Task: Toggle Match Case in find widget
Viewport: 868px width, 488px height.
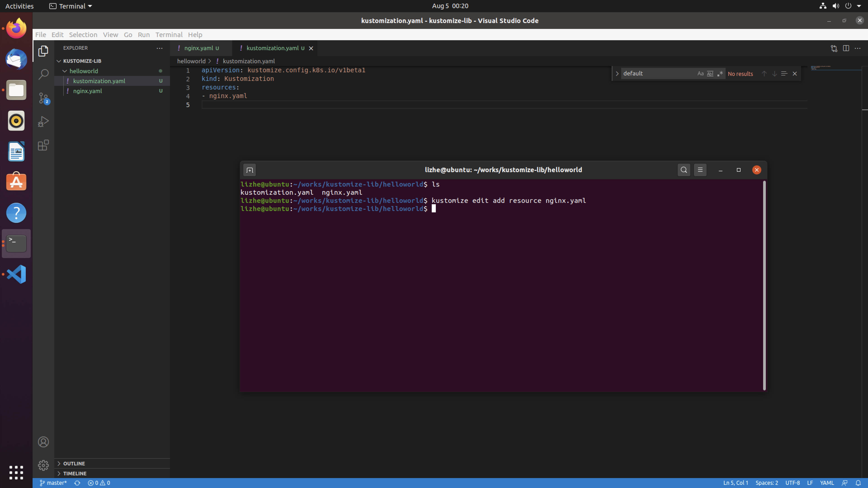Action: coord(700,73)
